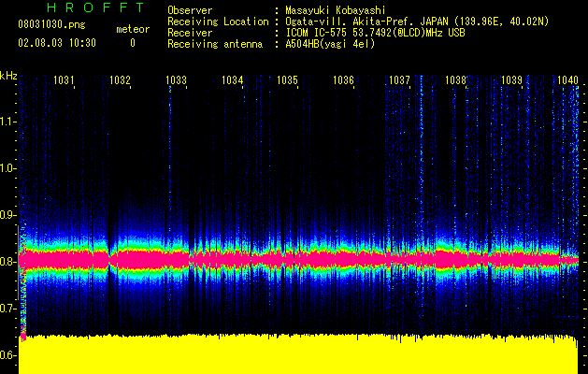588x374 pixels.
Task: Click time marker 1033
Action: 176,80
